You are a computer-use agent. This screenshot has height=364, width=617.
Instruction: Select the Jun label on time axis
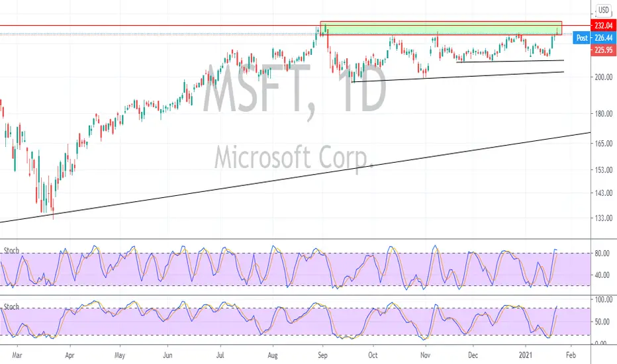[x=167, y=355]
